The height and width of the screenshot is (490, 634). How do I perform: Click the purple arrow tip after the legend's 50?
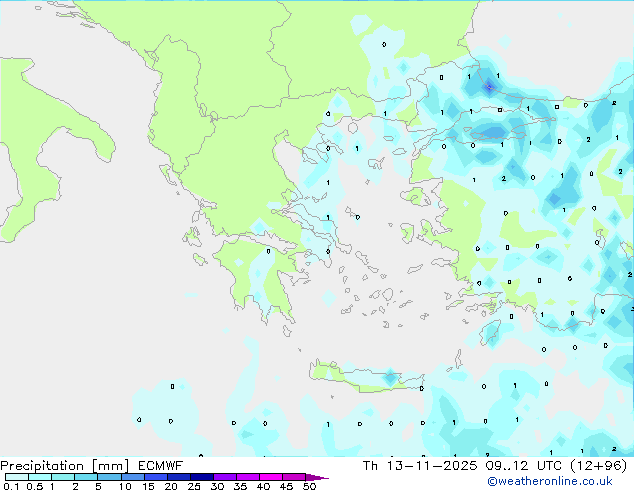pyautogui.click(x=317, y=477)
